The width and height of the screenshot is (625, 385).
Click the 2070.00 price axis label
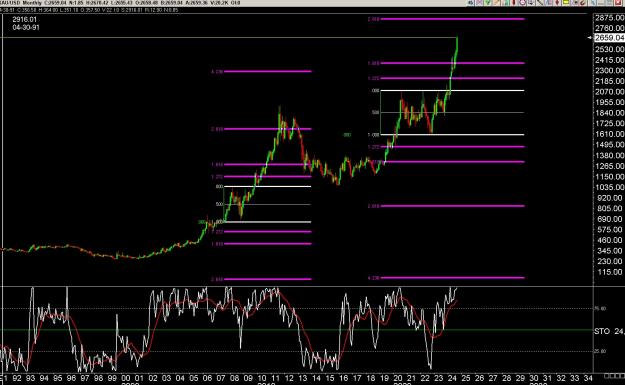(609, 92)
